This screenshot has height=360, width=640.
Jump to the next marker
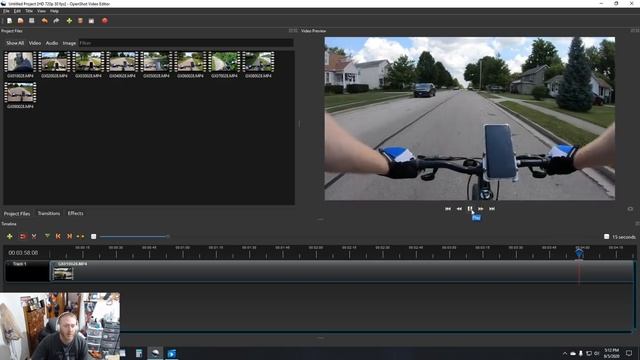(x=69, y=236)
